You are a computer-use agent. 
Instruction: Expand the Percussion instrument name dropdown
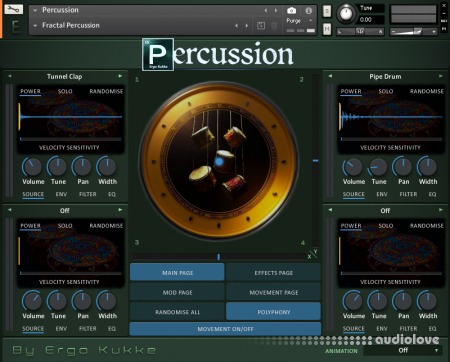tap(35, 10)
